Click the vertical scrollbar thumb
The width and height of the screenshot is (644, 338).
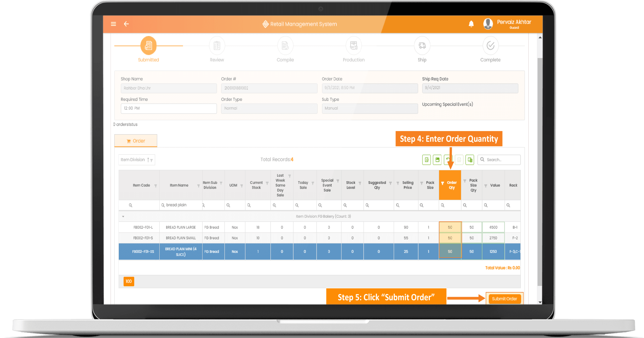[x=540, y=172]
